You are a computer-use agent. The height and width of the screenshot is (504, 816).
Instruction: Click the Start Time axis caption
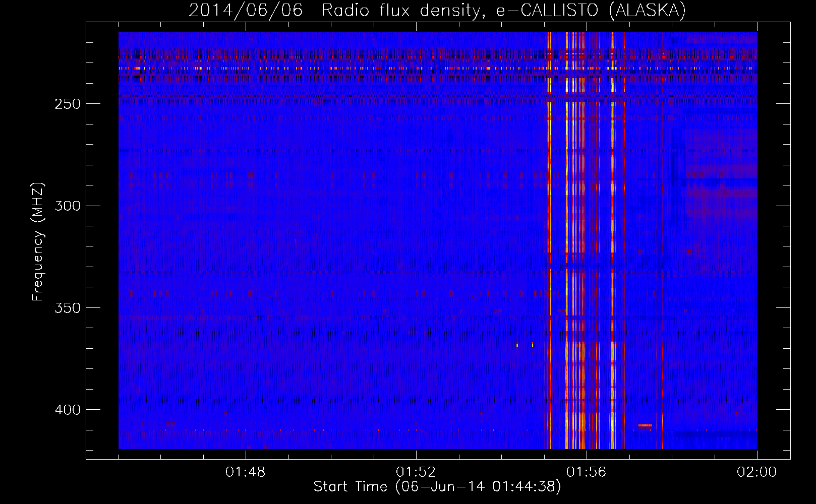437,487
